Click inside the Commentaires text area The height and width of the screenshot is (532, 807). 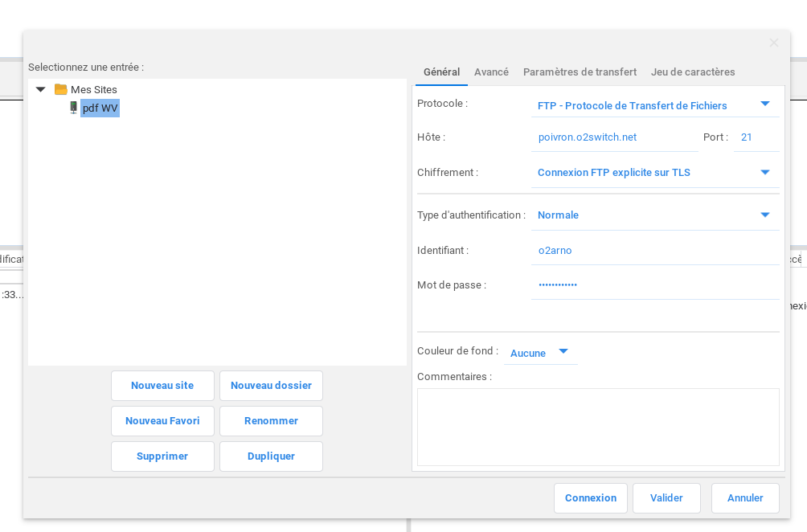coord(598,427)
